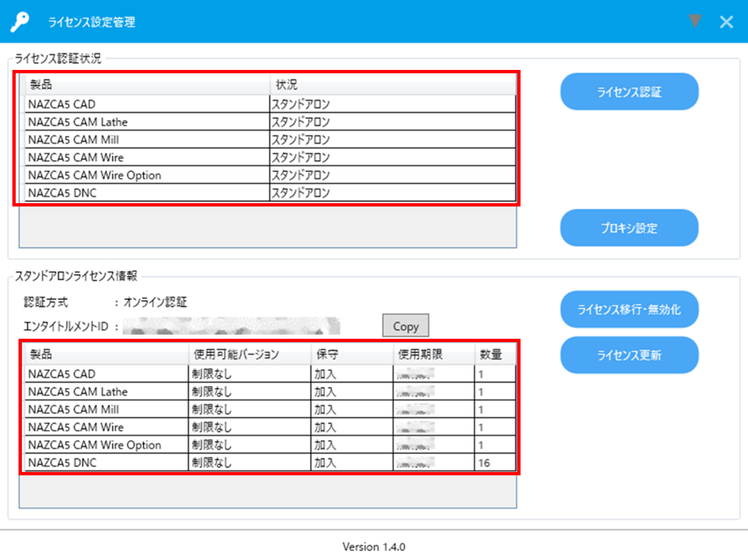Click quantity 1 for NAZCA5 CAM Wire
This screenshot has width=748, height=560.
[495, 427]
